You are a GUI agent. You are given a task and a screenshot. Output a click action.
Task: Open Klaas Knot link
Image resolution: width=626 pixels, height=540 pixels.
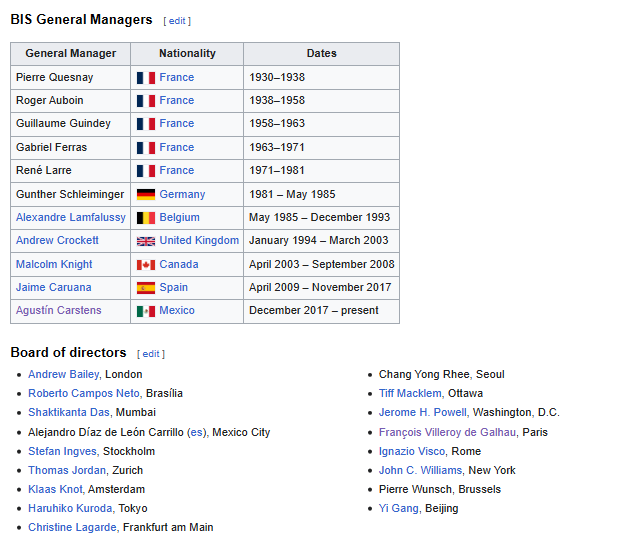pos(55,489)
